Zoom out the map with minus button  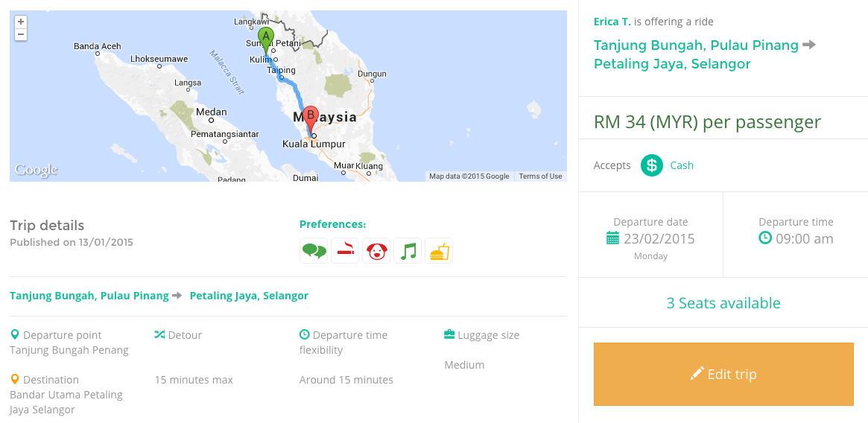tap(20, 34)
